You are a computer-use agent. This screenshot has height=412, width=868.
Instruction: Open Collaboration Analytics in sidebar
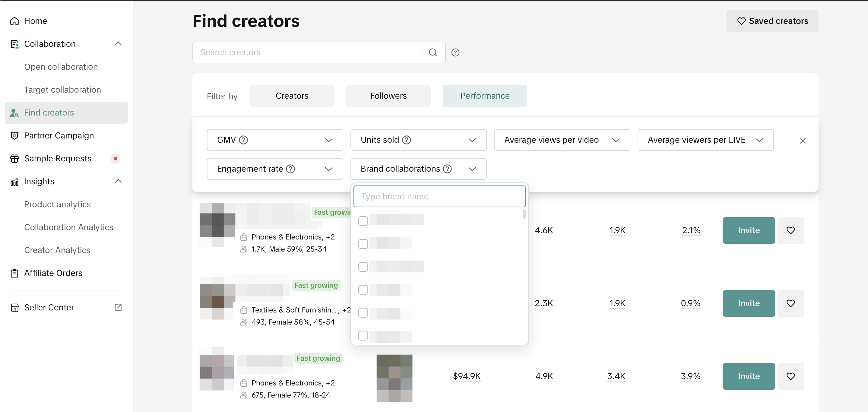(68, 227)
